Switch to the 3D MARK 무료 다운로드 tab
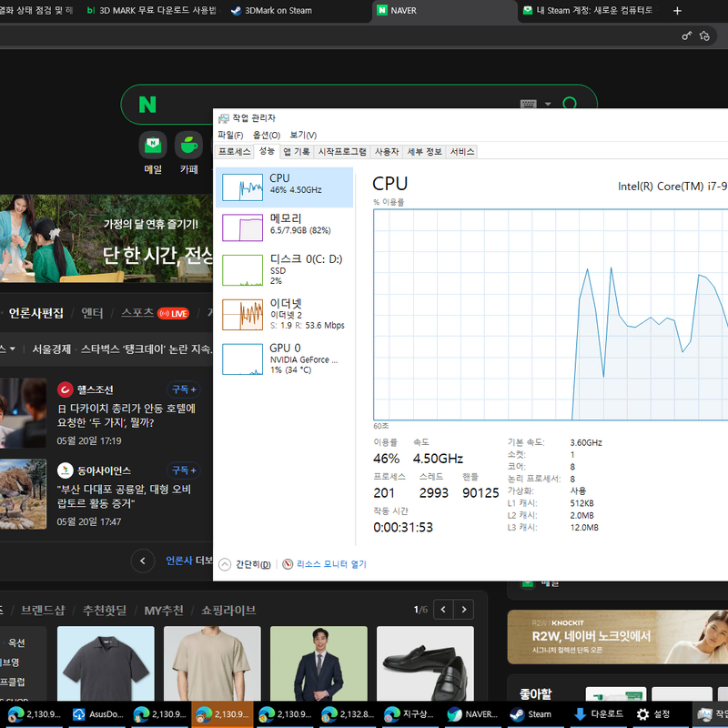 coord(152,11)
